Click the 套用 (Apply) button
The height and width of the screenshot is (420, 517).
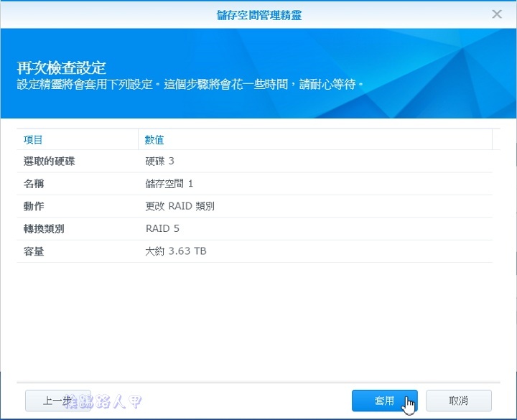(385, 401)
